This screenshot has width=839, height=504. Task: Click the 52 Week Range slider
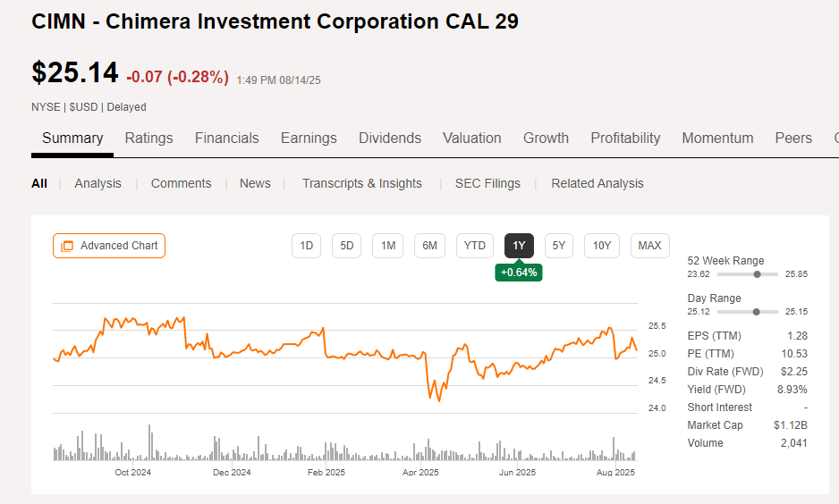pyautogui.click(x=758, y=274)
